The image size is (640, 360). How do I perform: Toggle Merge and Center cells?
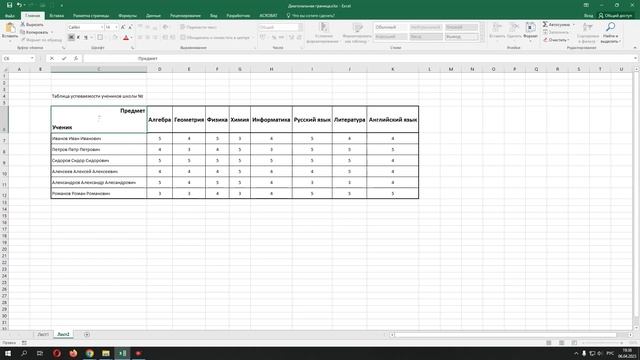[215, 37]
